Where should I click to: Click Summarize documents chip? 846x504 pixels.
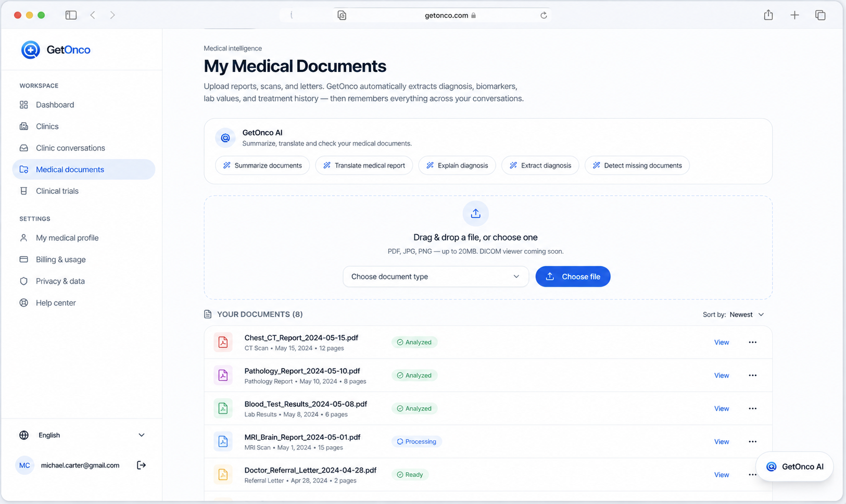262,166
